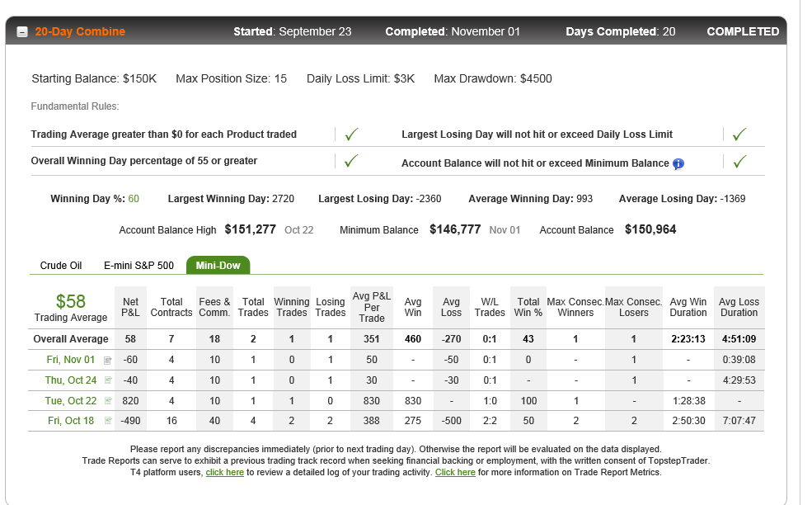The height and width of the screenshot is (505, 812).
Task: Click the Largest Winning Day: 2720 text
Action: click(x=231, y=199)
